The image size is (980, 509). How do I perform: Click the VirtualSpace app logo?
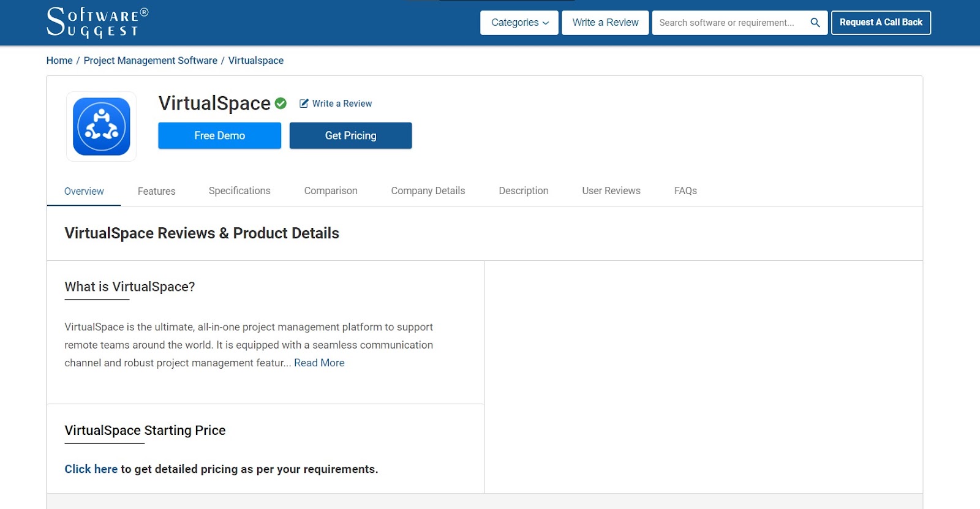(x=102, y=127)
